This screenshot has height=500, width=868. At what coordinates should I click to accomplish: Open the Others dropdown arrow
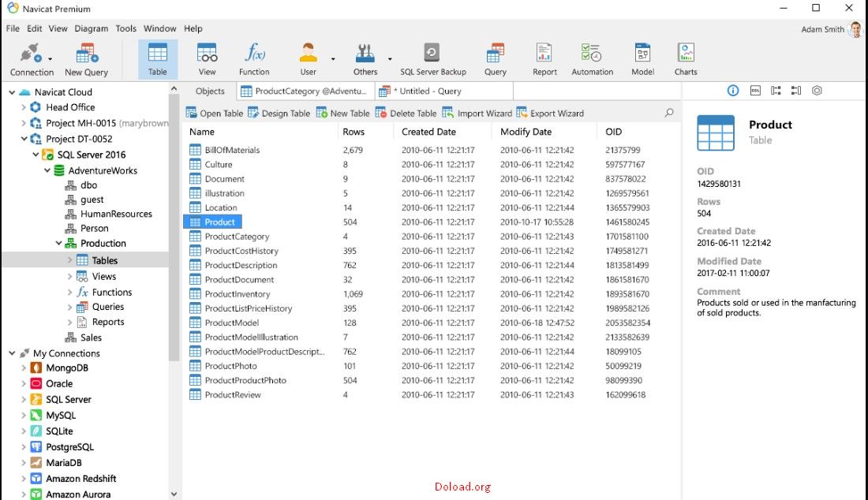[390, 58]
